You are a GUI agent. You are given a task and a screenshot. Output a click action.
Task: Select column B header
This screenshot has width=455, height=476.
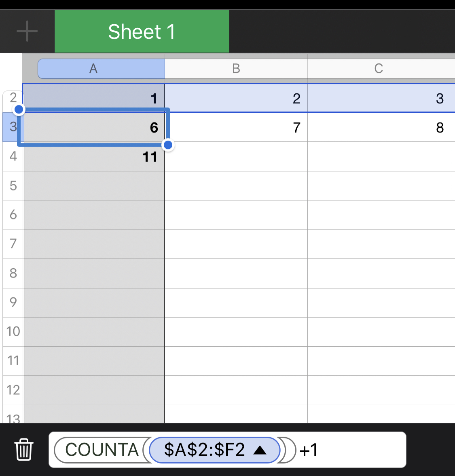pos(236,69)
